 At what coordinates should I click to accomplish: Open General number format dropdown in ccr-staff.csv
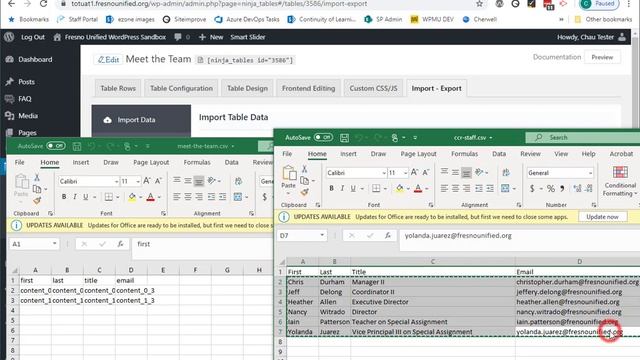coord(590,173)
